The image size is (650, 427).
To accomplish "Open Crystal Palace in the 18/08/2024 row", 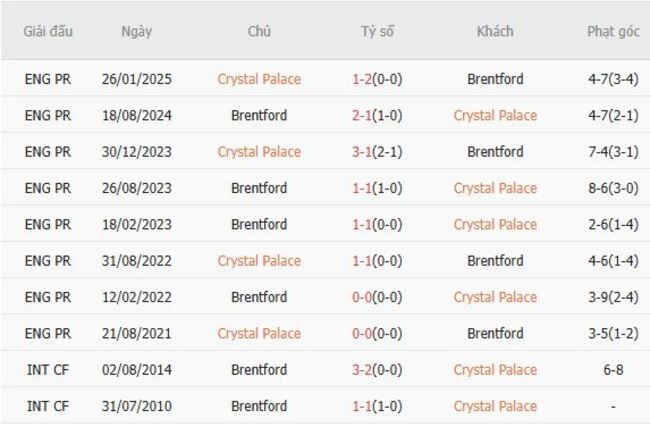I will click(x=495, y=115).
